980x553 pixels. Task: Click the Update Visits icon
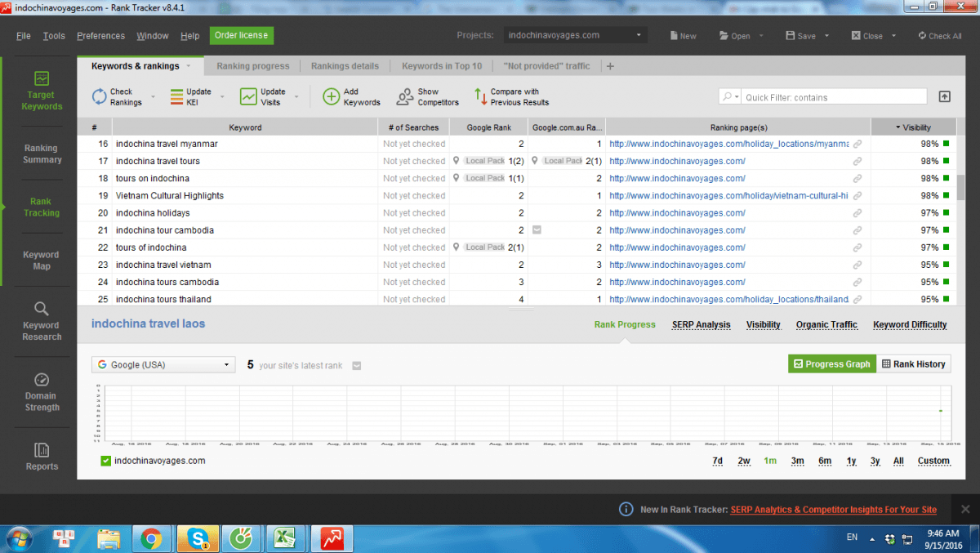(248, 96)
